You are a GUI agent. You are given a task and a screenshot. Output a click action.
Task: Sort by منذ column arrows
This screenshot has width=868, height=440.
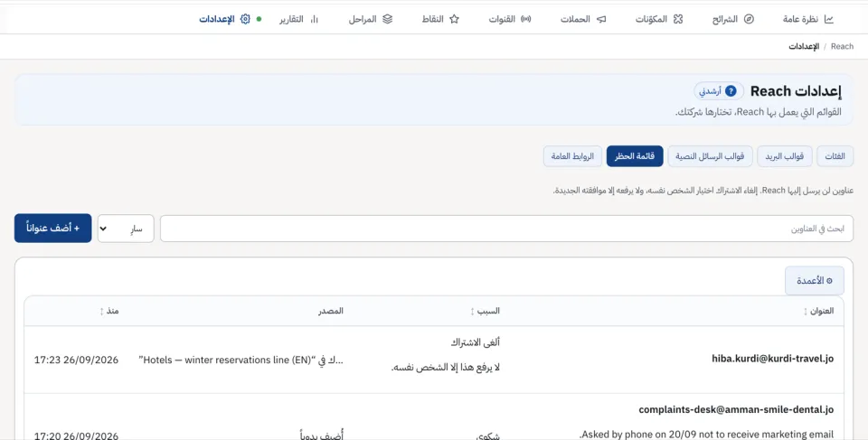coord(101,312)
